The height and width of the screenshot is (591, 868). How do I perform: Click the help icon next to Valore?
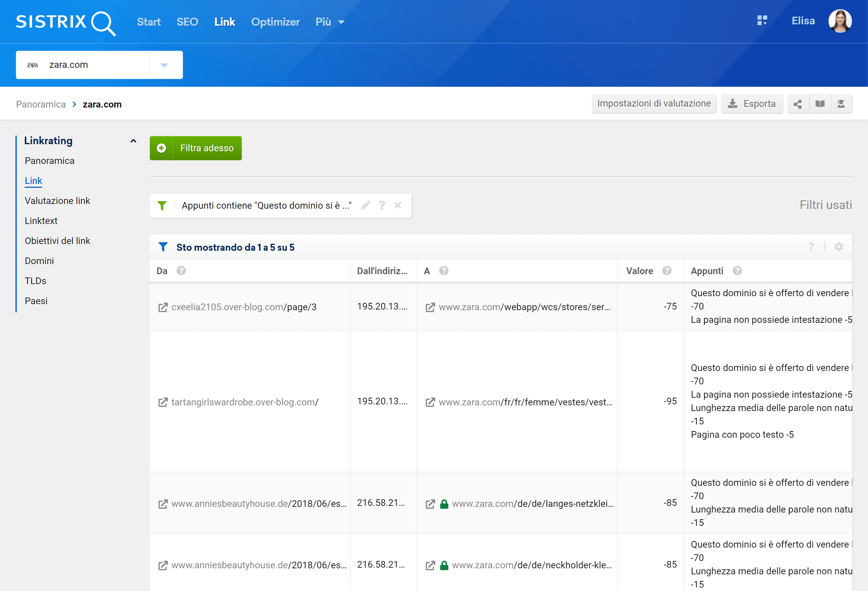pos(667,271)
